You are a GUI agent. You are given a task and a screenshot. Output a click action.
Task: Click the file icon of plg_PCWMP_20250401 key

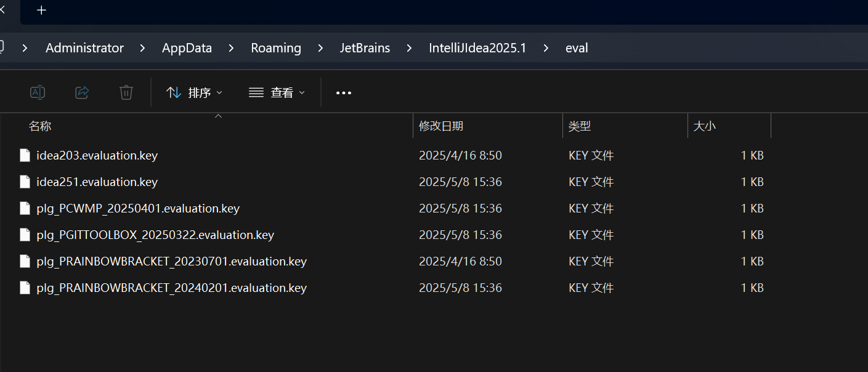[x=25, y=208]
